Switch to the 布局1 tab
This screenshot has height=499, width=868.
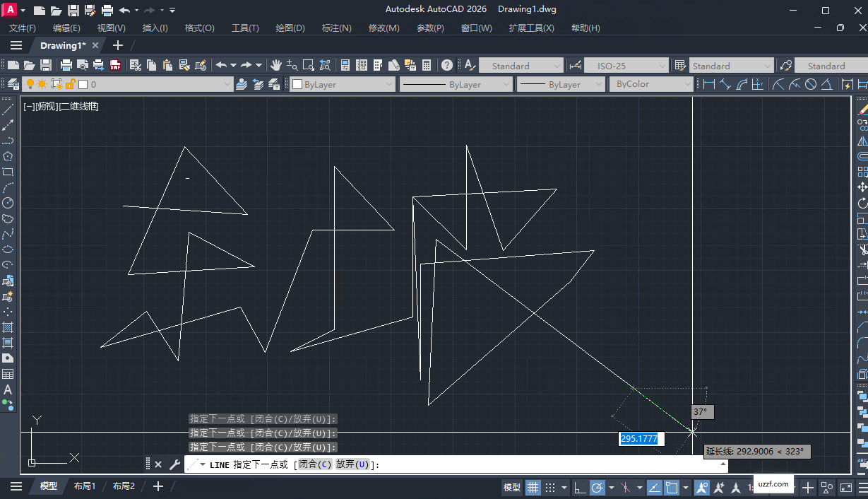point(84,486)
